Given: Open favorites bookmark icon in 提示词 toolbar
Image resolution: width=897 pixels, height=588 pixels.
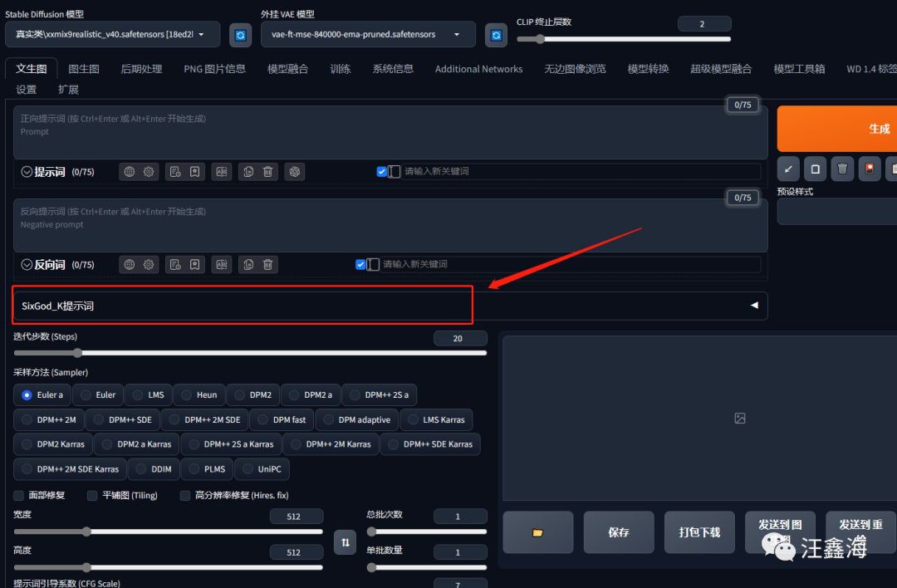Looking at the screenshot, I should click(x=195, y=172).
